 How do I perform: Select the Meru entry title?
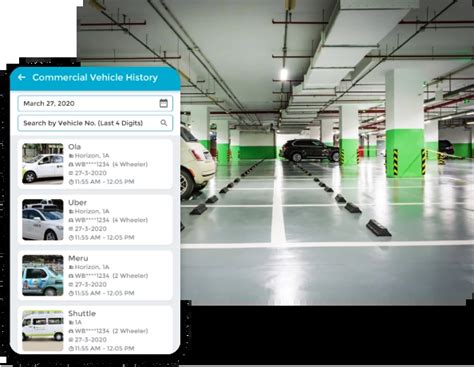pyautogui.click(x=78, y=258)
